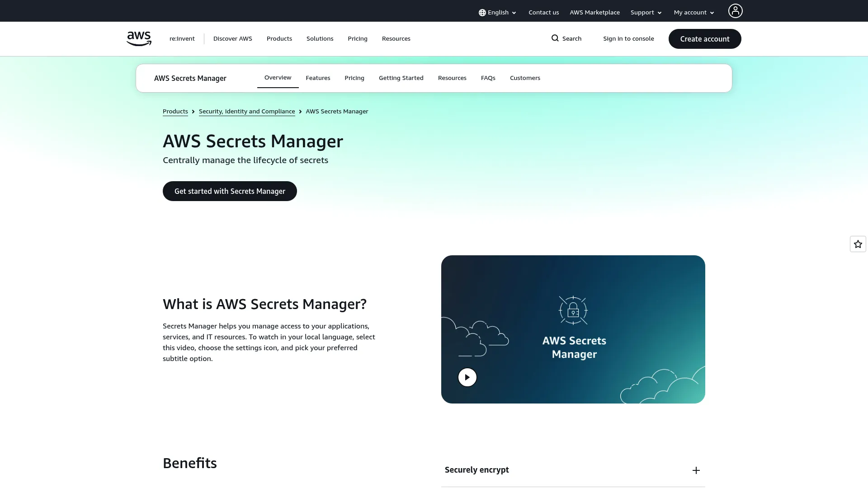Open Pricing in main navigation
This screenshot has height=488, width=868.
coord(357,39)
